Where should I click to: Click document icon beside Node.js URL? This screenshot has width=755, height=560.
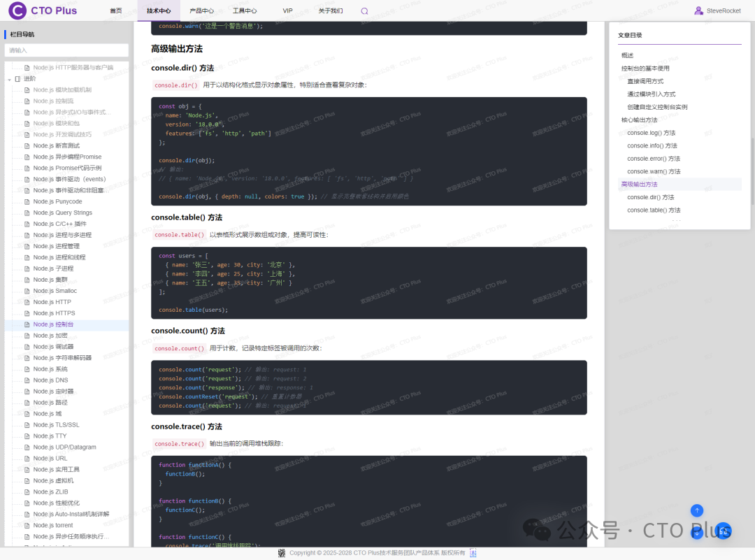(x=27, y=459)
